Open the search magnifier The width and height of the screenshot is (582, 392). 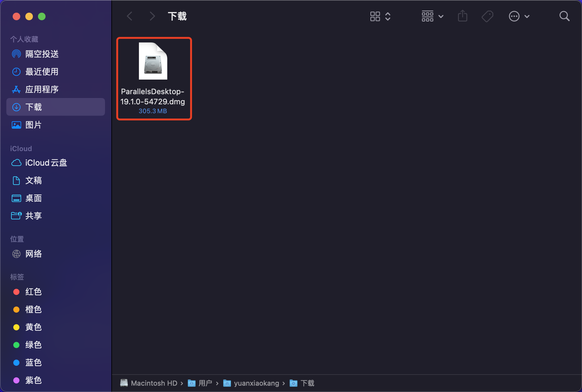(565, 16)
